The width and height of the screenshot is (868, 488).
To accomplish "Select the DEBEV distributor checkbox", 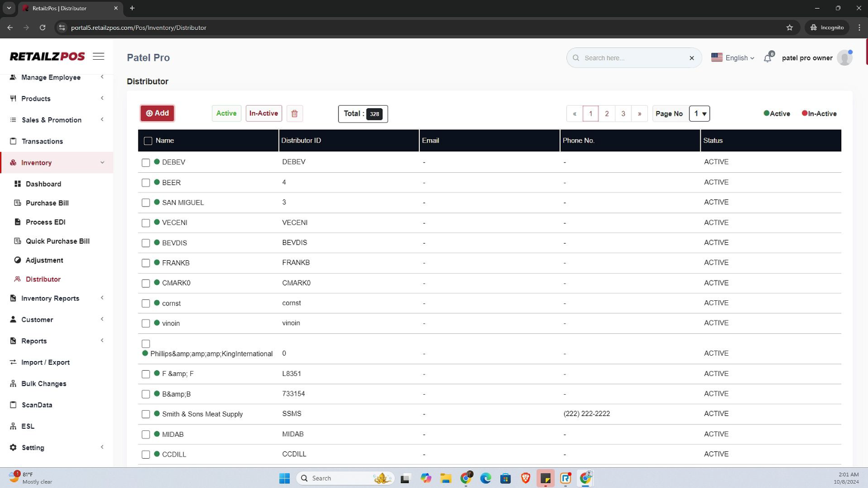I will pos(146,163).
